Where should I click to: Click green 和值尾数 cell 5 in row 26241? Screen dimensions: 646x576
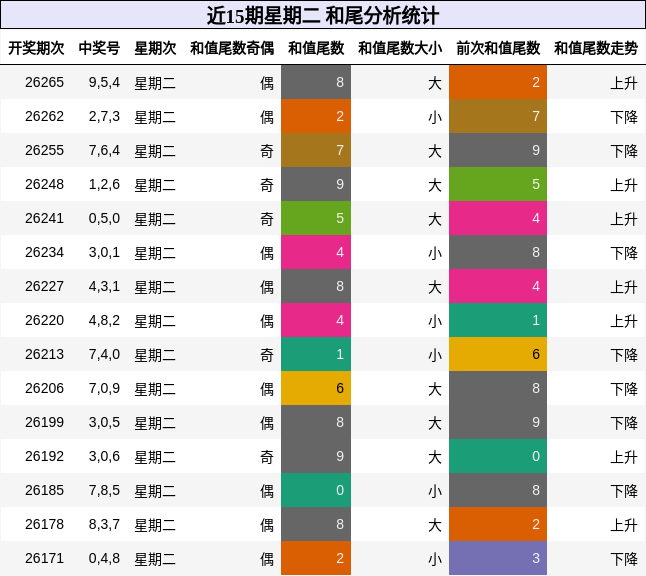click(x=316, y=218)
